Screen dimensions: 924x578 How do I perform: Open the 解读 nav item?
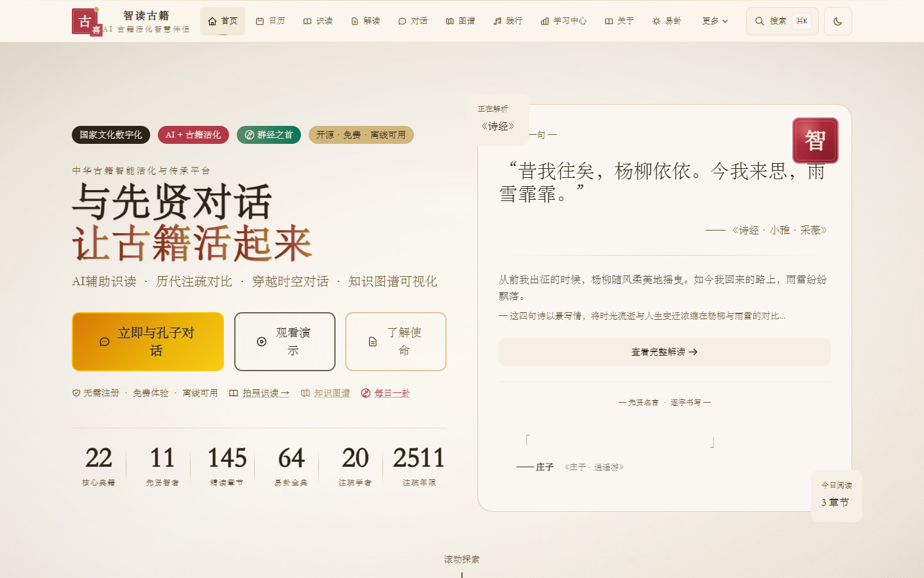pos(365,21)
